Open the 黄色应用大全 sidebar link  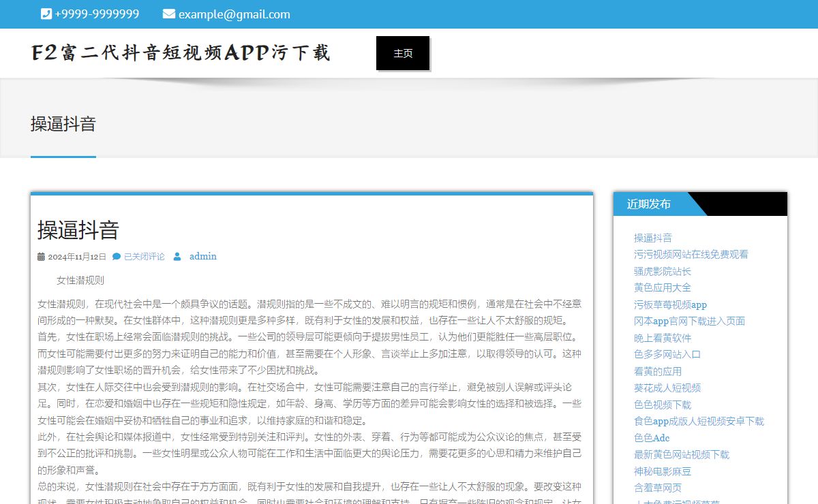(663, 287)
